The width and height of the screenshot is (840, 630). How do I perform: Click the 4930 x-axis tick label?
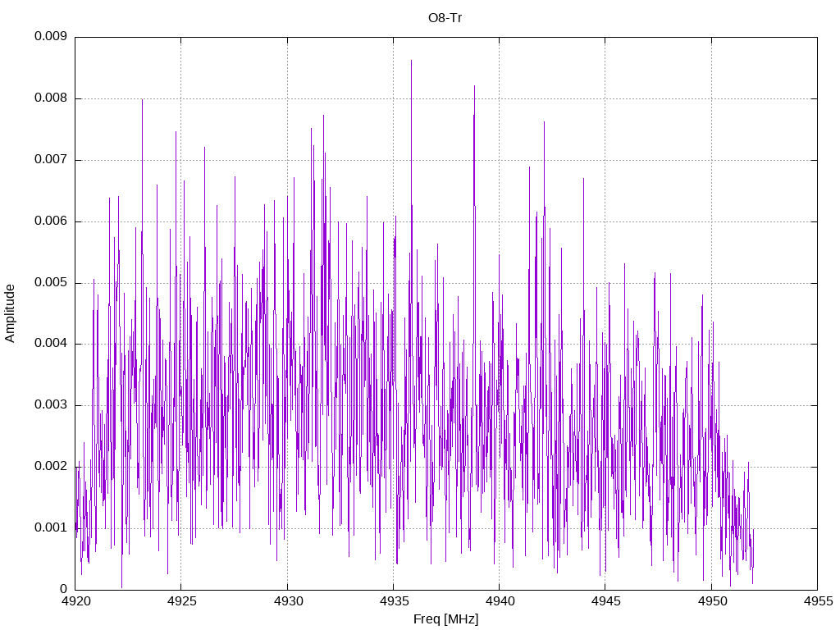click(x=288, y=601)
